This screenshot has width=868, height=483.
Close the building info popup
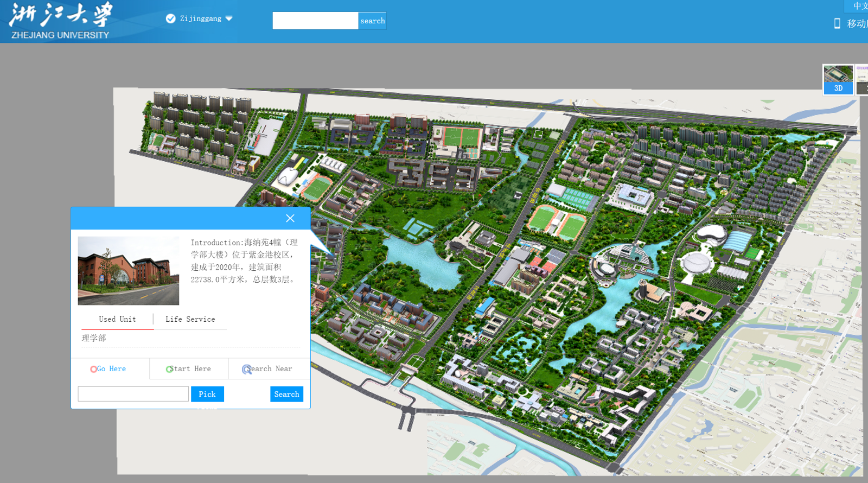click(290, 218)
